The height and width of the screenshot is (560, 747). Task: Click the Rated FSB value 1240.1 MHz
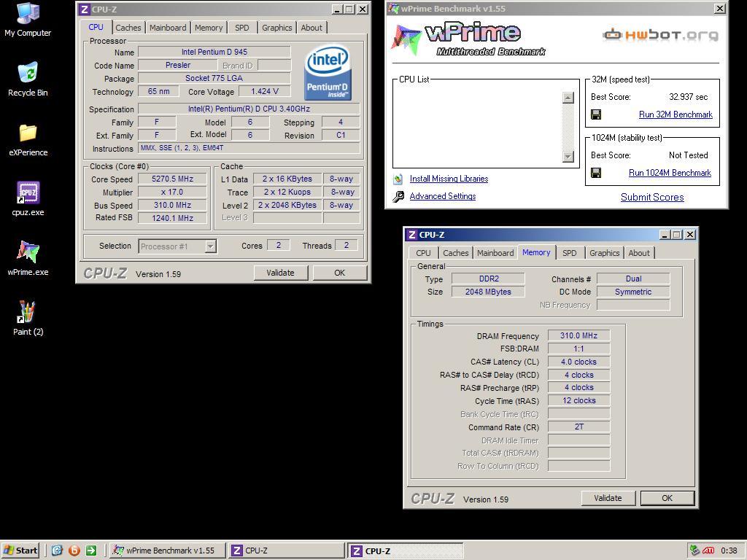click(172, 218)
